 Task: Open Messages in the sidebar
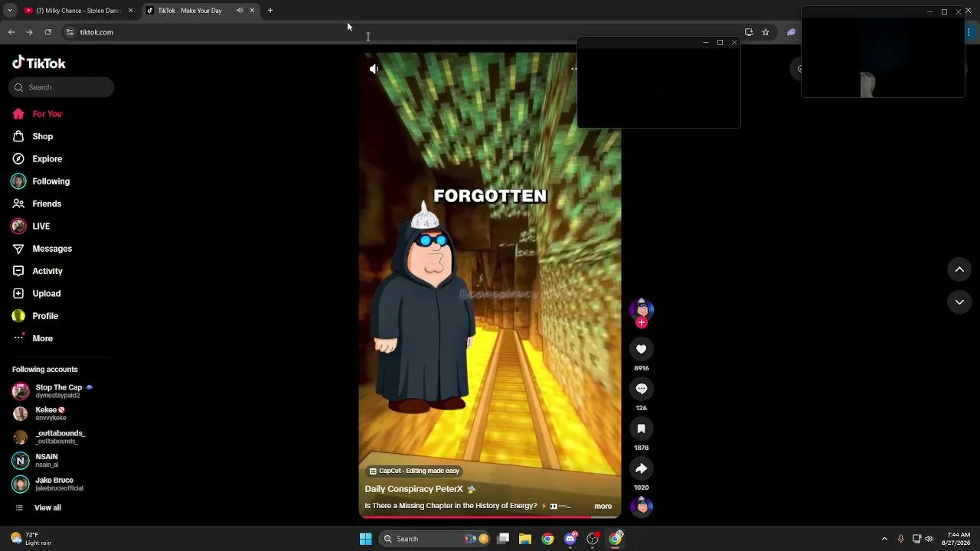52,249
